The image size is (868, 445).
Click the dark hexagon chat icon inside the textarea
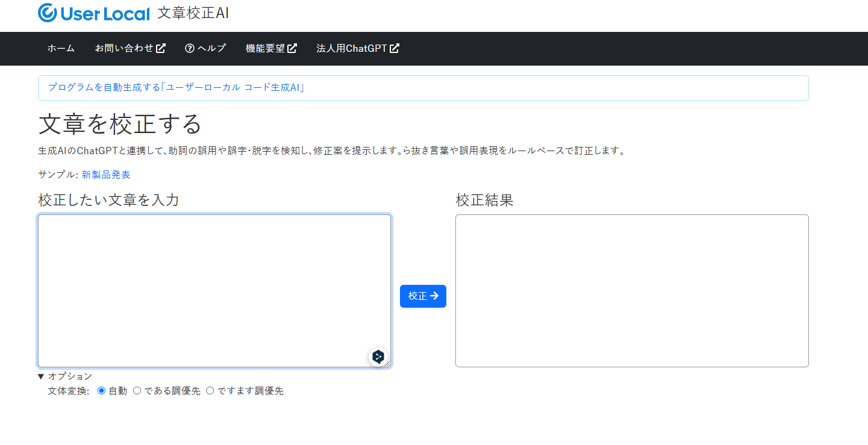[377, 357]
